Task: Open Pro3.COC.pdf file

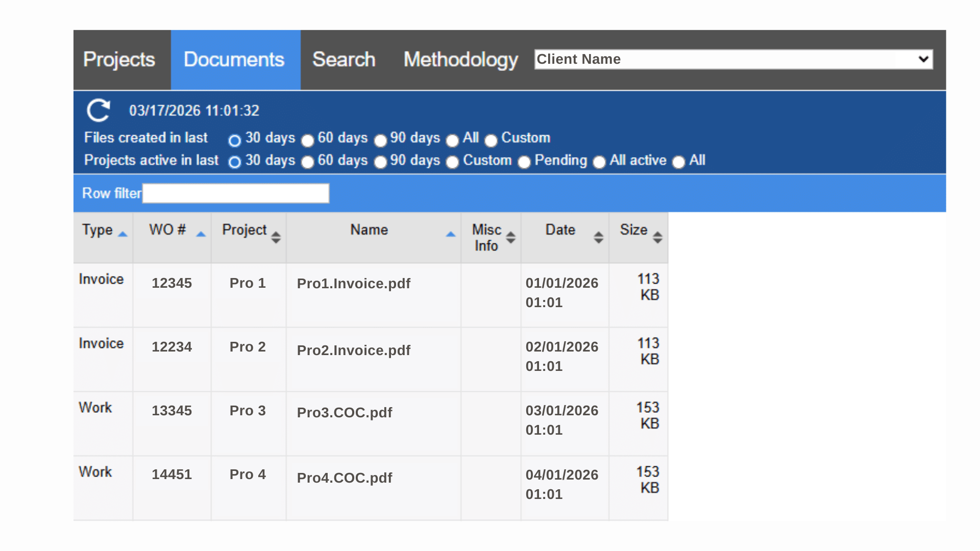Action: 345,413
